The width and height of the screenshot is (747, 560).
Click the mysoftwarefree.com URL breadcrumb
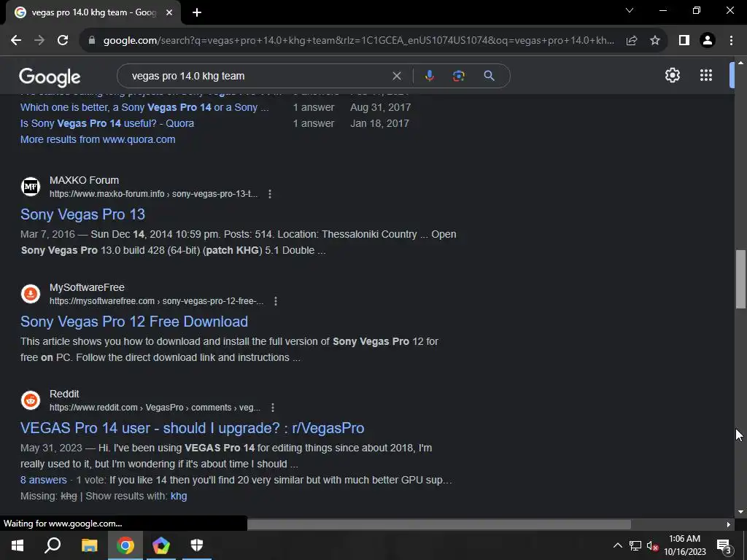coord(156,301)
